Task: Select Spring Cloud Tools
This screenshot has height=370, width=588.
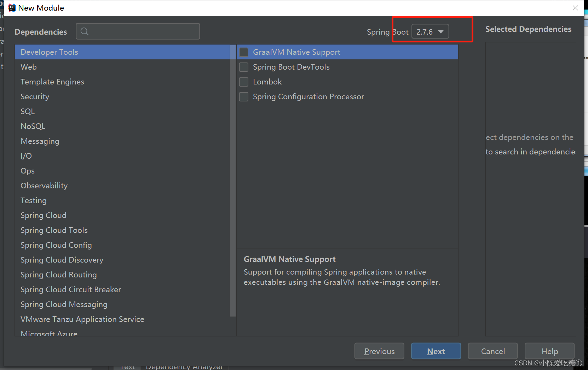Action: 122,230
